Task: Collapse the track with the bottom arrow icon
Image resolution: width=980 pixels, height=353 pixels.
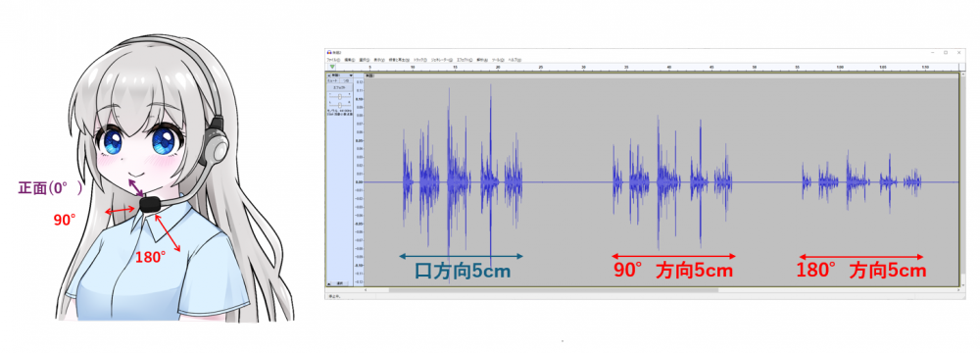Action: click(x=328, y=284)
